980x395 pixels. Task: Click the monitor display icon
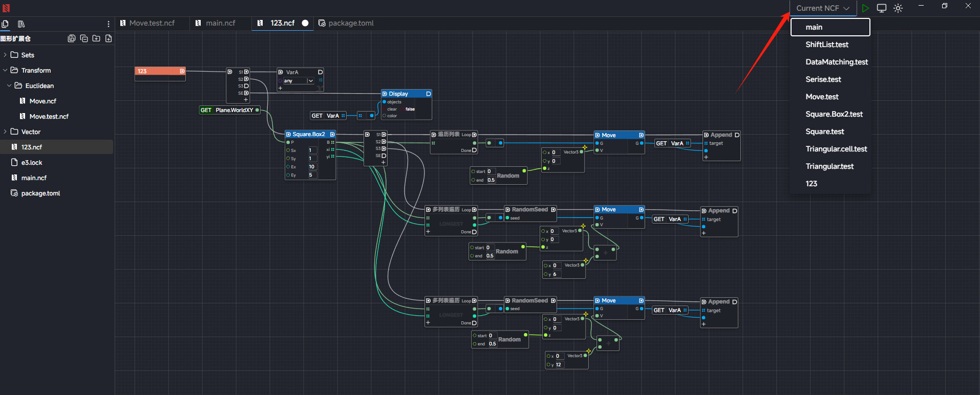tap(882, 8)
